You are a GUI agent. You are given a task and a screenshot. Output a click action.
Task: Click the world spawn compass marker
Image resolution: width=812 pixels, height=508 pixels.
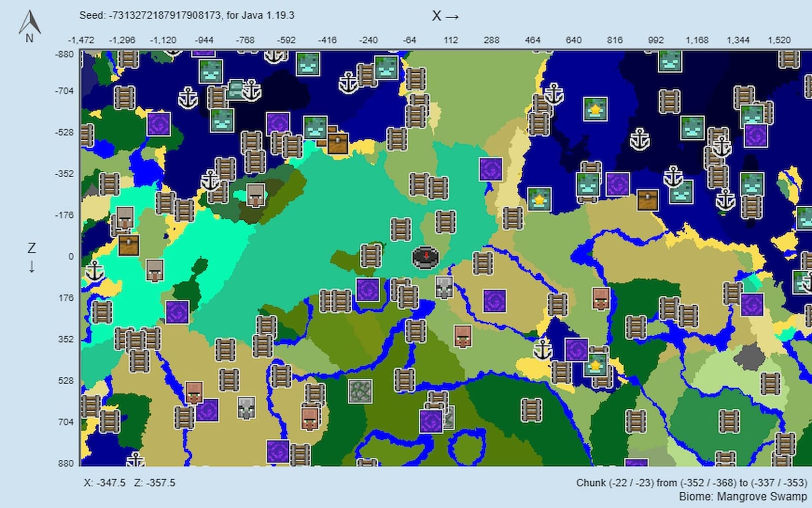425,257
